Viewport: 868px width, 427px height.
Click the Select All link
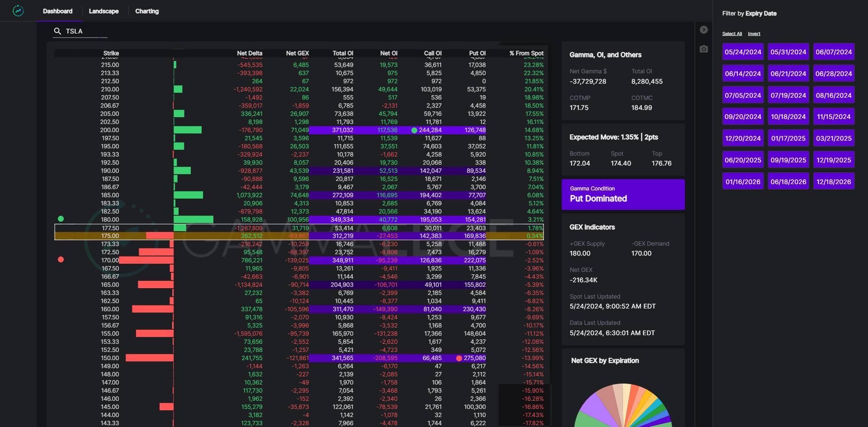coord(732,34)
